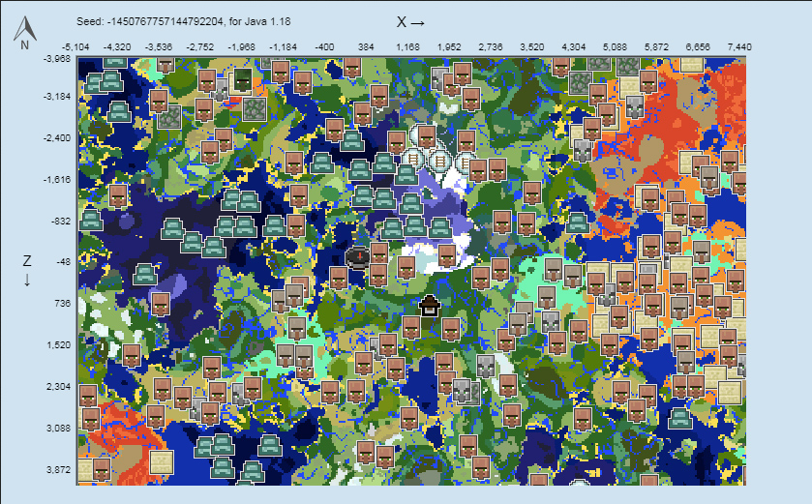Click the 'X →' axis label
Viewport: 812px width, 504px height.
(x=410, y=22)
